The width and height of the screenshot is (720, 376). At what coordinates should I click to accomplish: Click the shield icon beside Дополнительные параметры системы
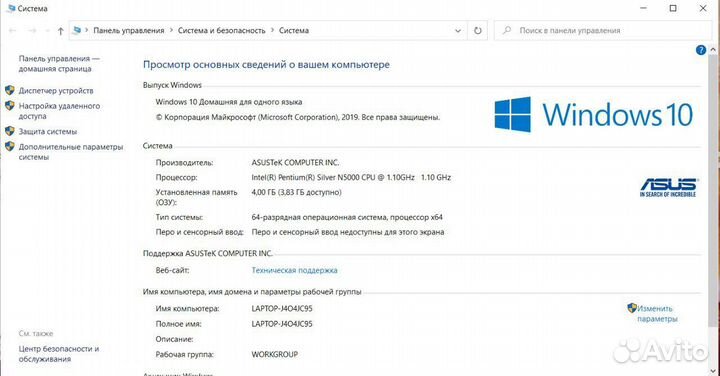[x=10, y=147]
